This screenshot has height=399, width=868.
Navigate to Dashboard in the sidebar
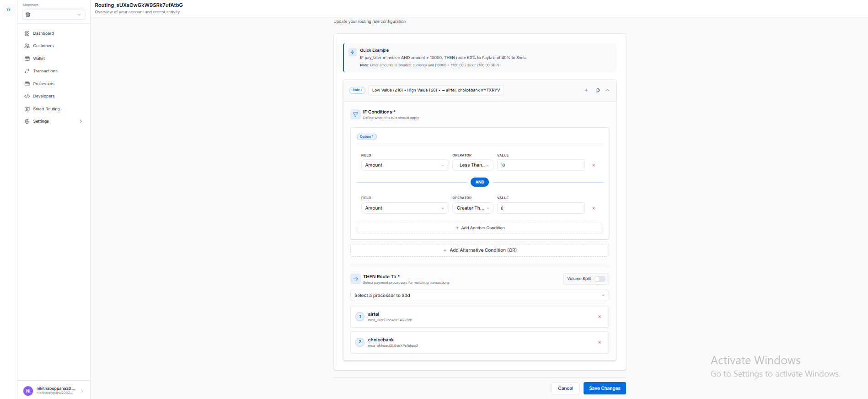43,33
